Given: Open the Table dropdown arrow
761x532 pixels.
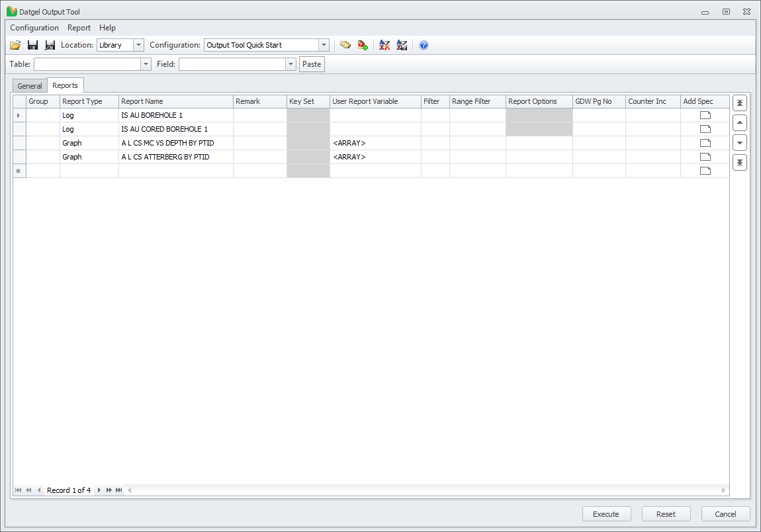Looking at the screenshot, I should (146, 64).
